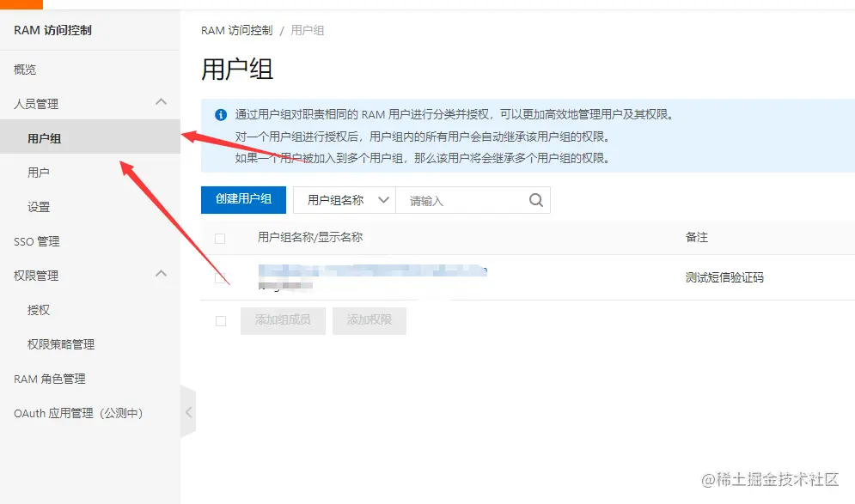The image size is (855, 504).
Task: Click the 备注 column header
Action: 697,237
